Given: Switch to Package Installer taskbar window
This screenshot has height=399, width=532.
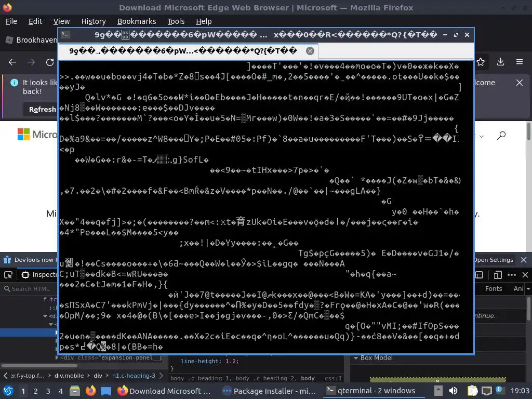Looking at the screenshot, I should coord(269,391).
